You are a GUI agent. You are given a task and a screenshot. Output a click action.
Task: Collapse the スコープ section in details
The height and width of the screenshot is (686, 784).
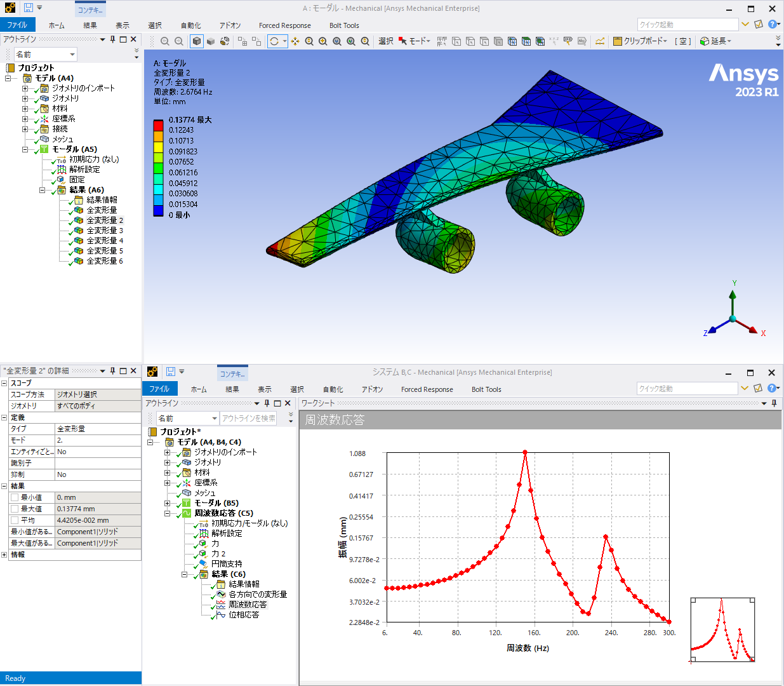point(4,383)
